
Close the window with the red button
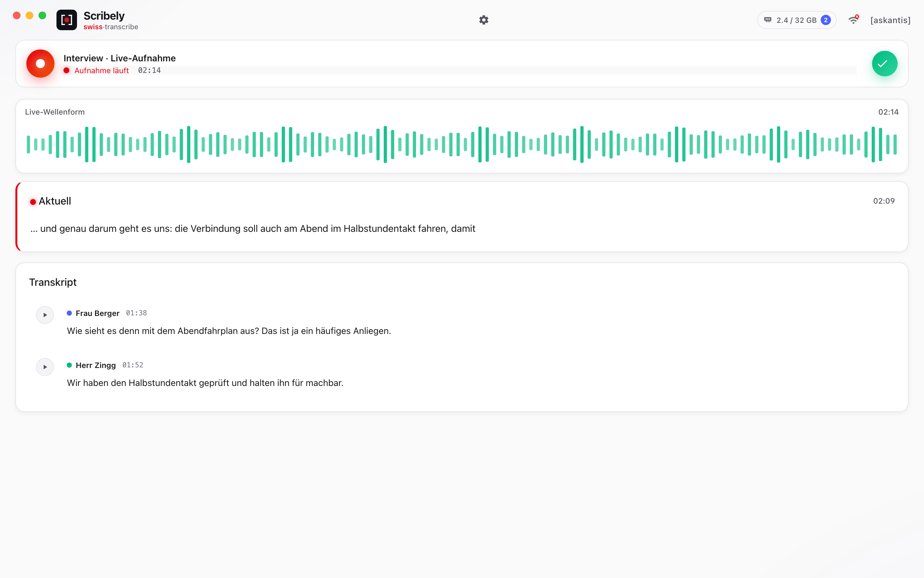tap(16, 15)
